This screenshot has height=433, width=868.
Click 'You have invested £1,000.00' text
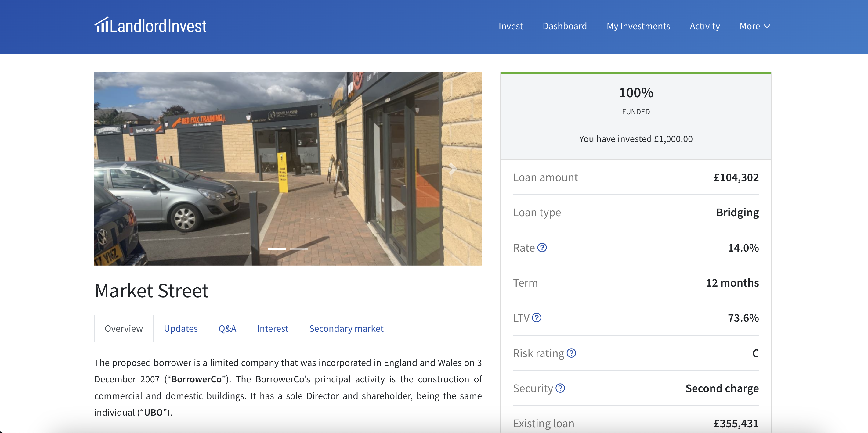[636, 139]
